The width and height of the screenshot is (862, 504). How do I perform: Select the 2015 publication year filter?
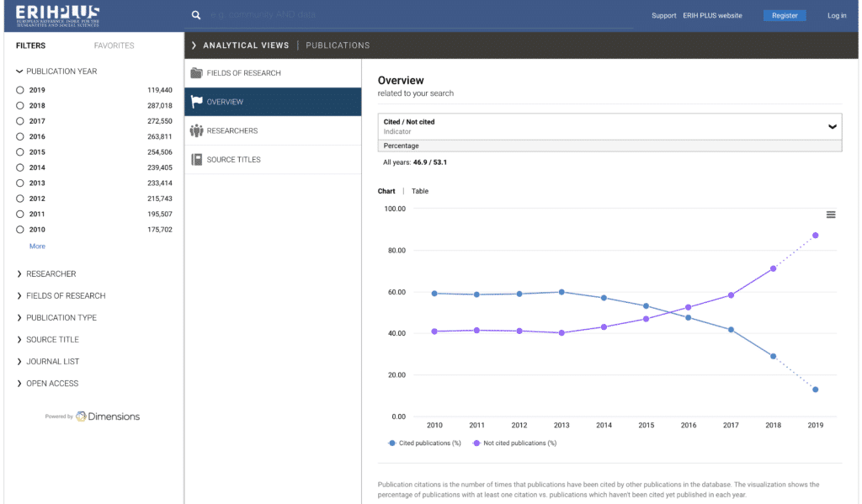(20, 152)
